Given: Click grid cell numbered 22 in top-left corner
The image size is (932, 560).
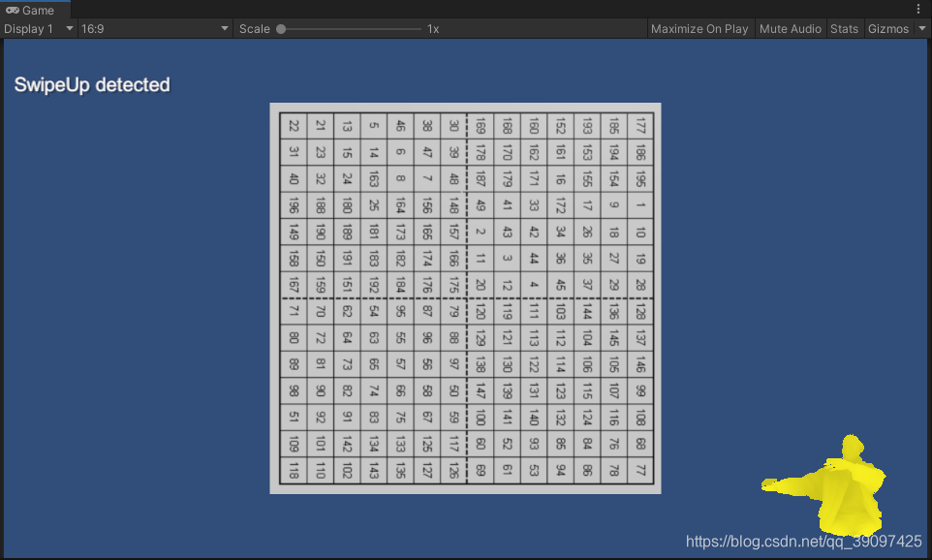Looking at the screenshot, I should click(293, 126).
